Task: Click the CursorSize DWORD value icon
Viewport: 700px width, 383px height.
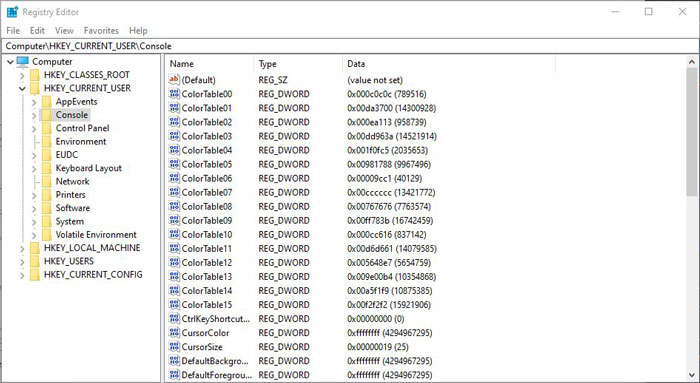Action: coord(174,347)
